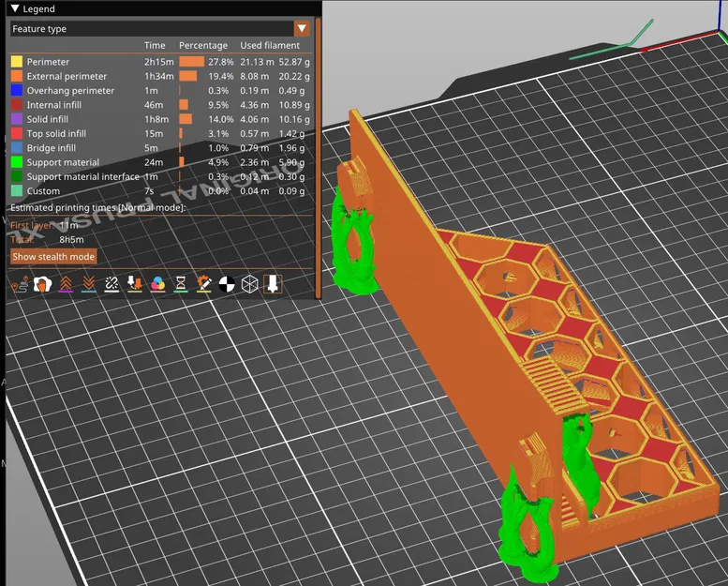Click the Support material interface label
728x586 pixels.
tap(83, 176)
